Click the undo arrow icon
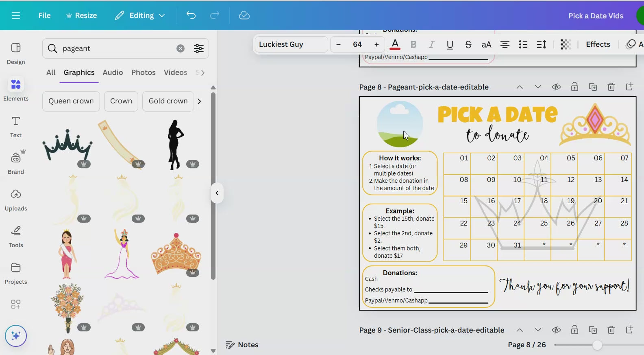The image size is (644, 355). 191,15
